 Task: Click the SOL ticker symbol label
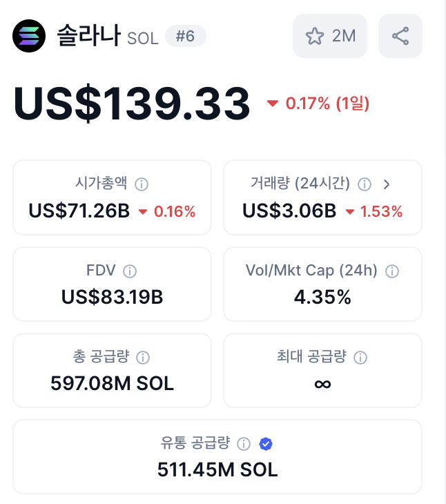pos(143,39)
